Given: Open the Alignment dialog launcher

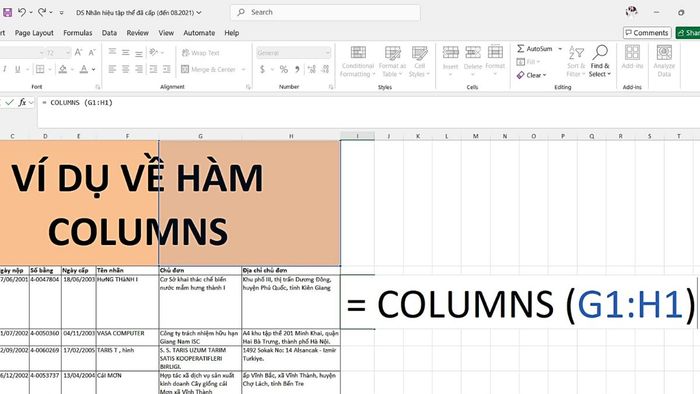Looking at the screenshot, I should (x=248, y=87).
